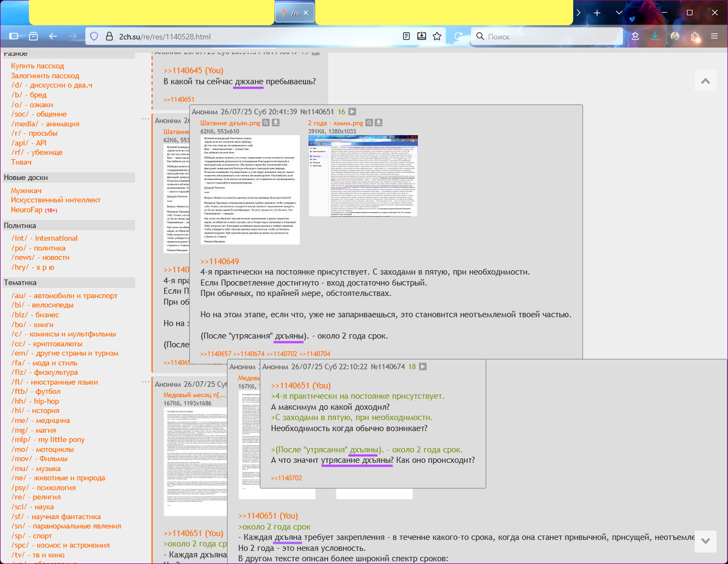Expand the list-all-tabs chevron
Viewport: 728px width, 564px height.
pos(619,13)
